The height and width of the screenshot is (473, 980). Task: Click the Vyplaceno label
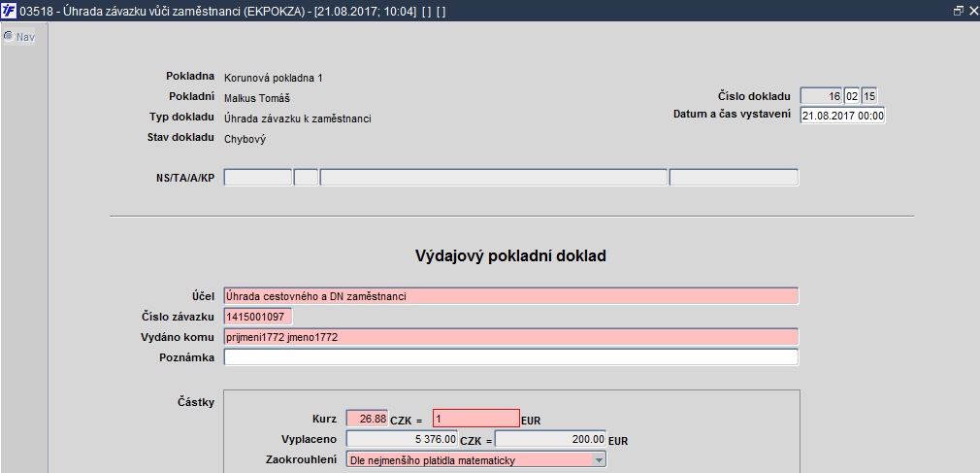click(x=310, y=439)
